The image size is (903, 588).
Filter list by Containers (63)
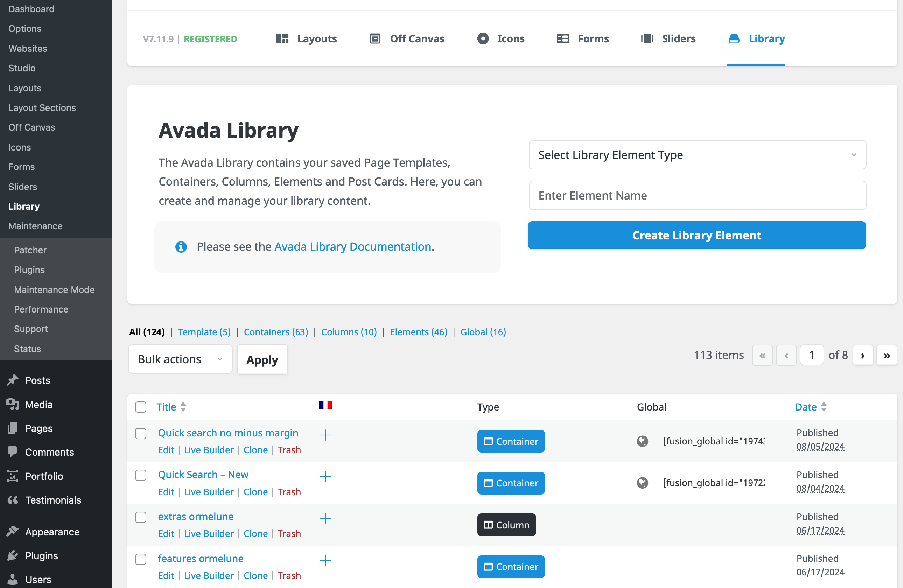276,332
